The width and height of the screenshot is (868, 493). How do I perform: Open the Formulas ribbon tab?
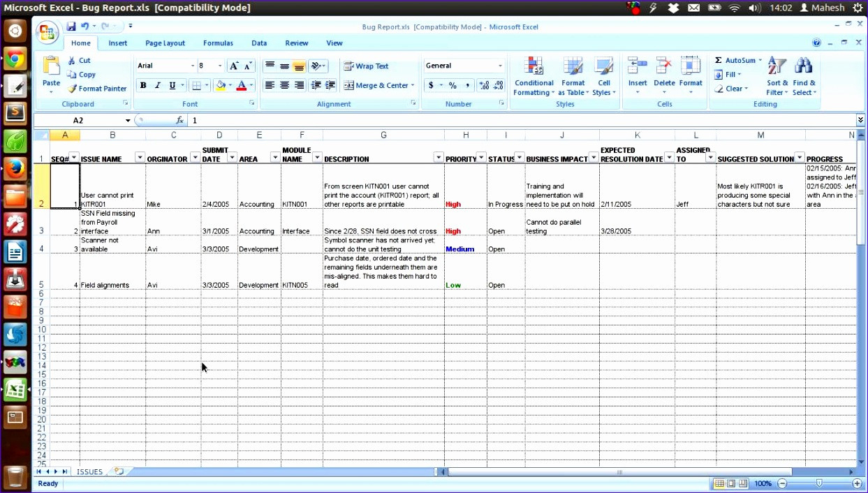(x=218, y=43)
